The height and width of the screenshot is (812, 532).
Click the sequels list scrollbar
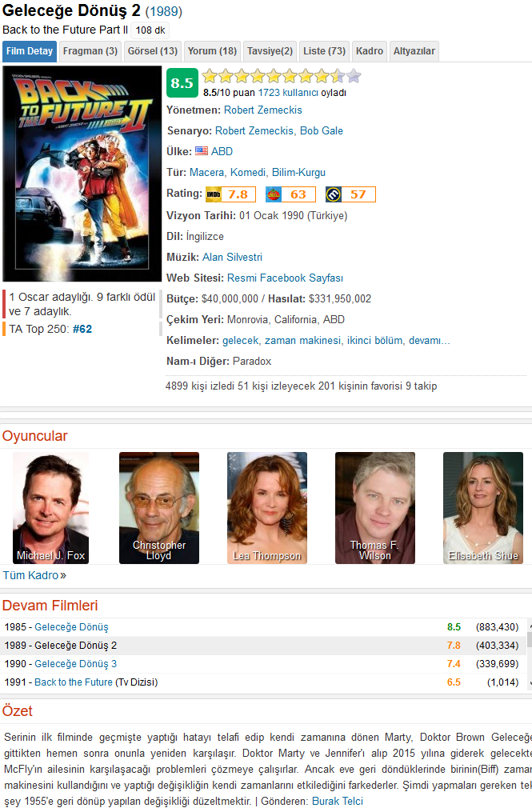tap(530, 654)
